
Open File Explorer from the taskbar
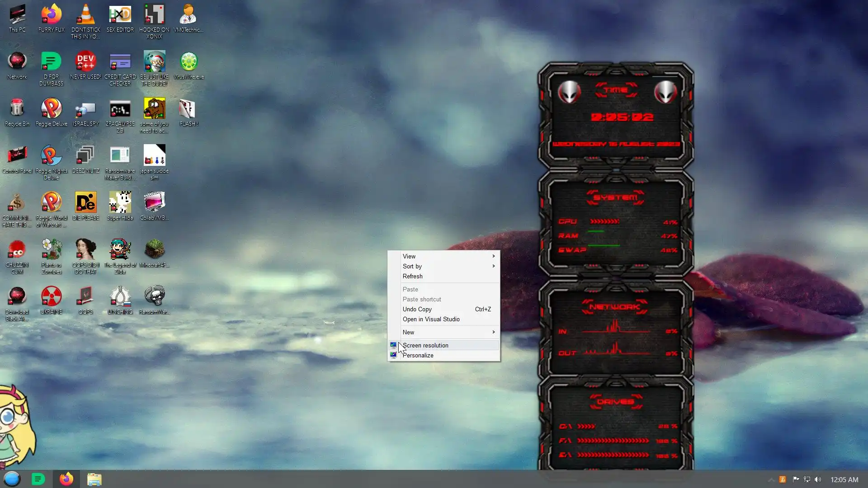pyautogui.click(x=94, y=479)
